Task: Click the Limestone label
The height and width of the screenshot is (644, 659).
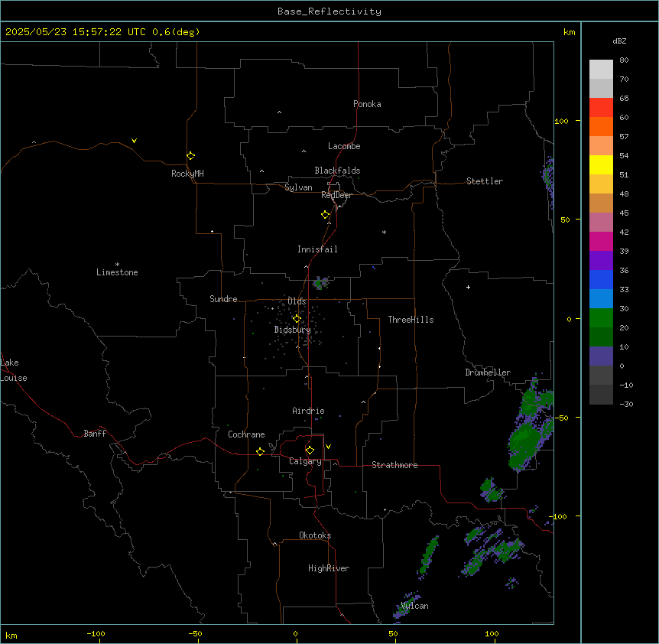Action: coord(117,272)
